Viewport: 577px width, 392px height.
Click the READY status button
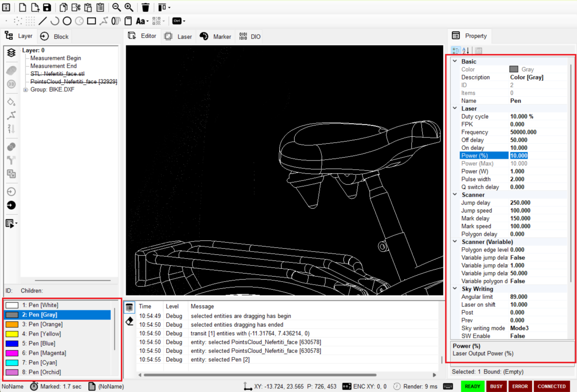pyautogui.click(x=472, y=386)
